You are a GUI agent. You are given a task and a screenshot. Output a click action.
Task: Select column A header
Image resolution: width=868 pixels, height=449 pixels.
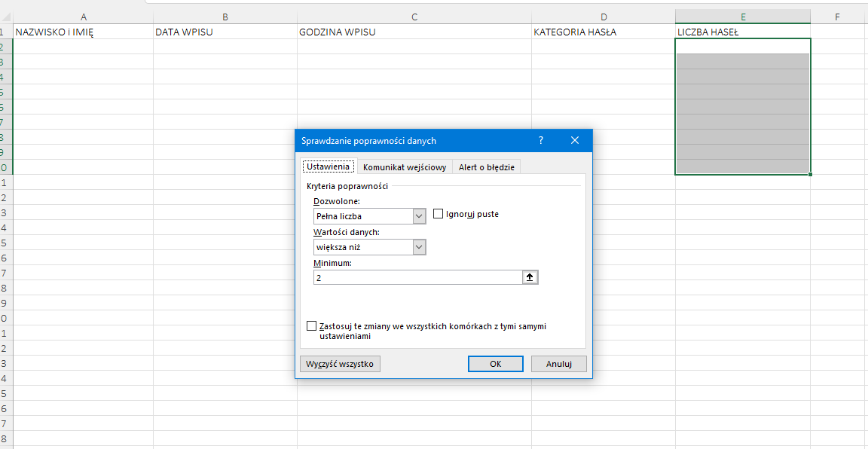click(x=83, y=17)
